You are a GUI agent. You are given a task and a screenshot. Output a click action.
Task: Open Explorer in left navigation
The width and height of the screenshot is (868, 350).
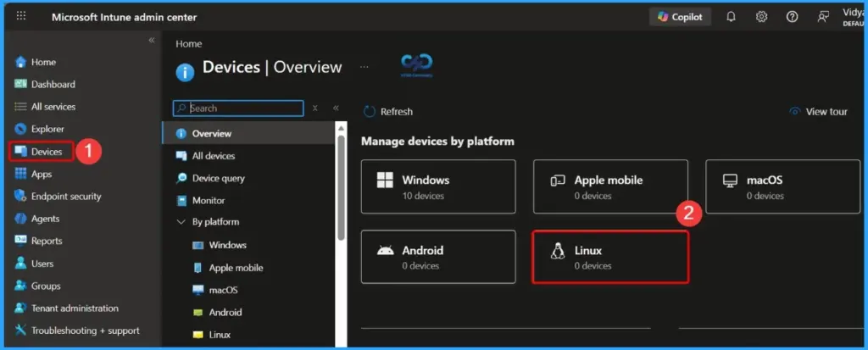pos(39,129)
